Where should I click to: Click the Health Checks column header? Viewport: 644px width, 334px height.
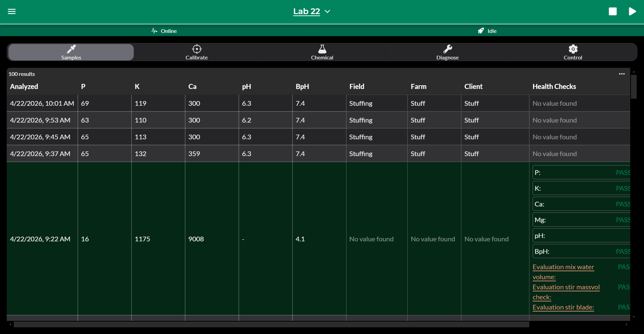click(554, 87)
